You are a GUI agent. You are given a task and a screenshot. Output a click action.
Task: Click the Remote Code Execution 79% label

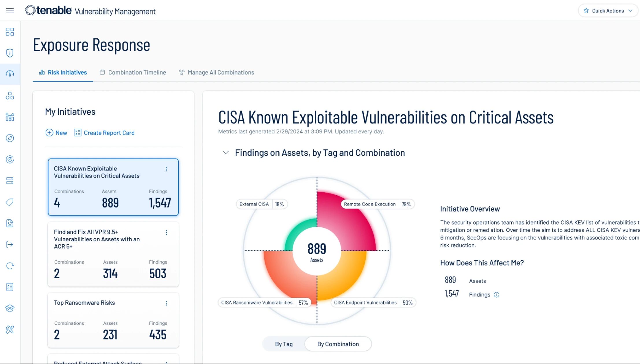378,204
